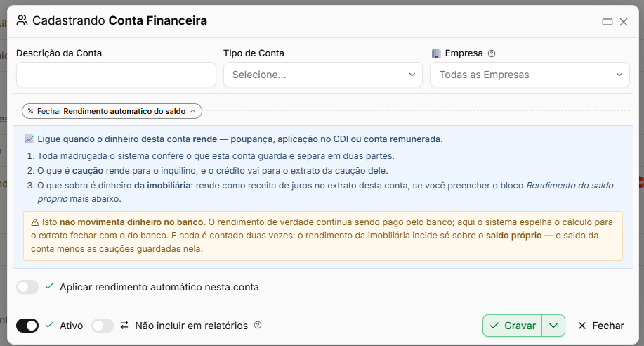Click help icon beside Não incluir em relatórios
Viewport: 644px width, 346px height.
[258, 325]
